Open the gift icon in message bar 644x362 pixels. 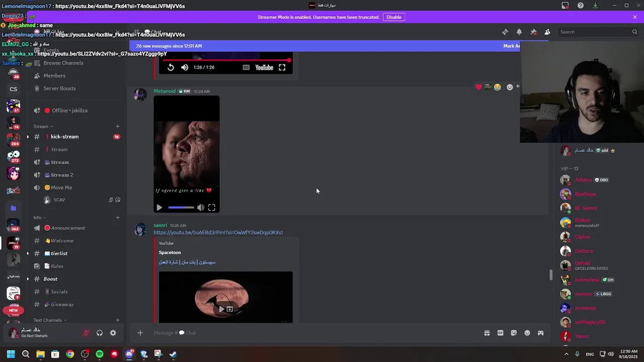(x=487, y=333)
